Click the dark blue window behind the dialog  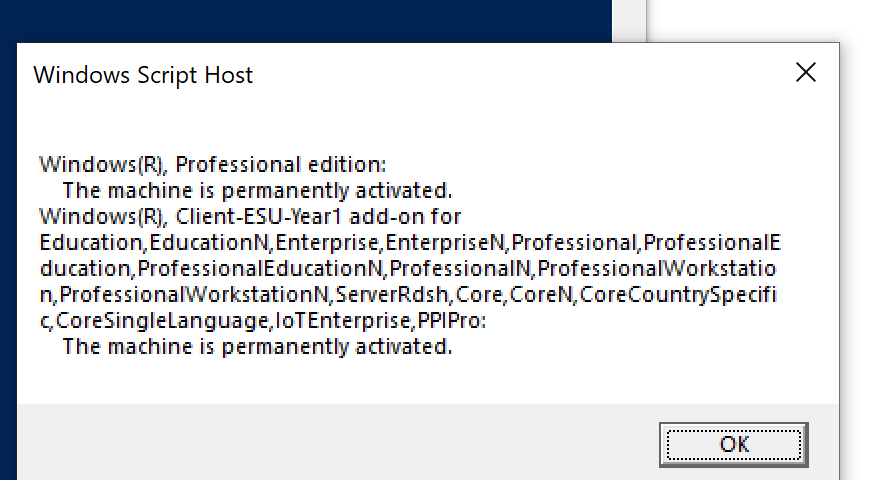tap(300, 20)
